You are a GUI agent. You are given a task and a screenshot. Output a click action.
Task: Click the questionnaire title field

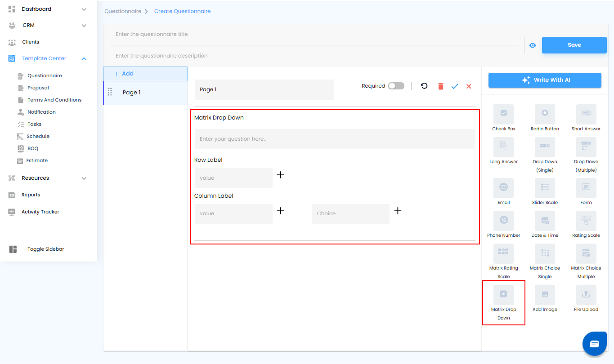[x=314, y=34]
